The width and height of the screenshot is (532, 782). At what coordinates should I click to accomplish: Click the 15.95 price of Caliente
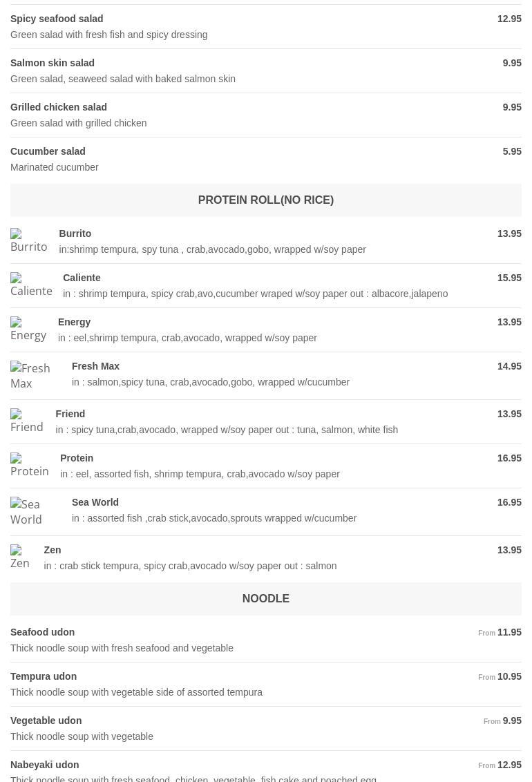click(x=509, y=278)
